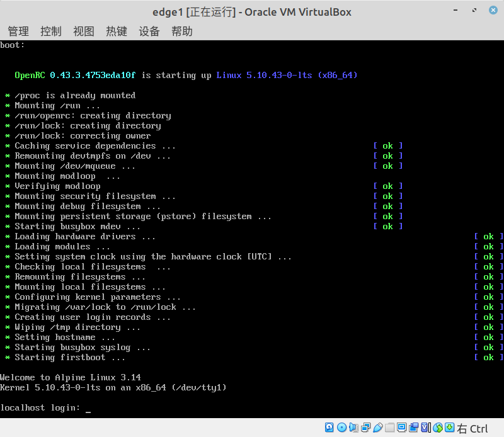Open the shared folders status icon
Screen dimensions: 504x437
pos(390,427)
